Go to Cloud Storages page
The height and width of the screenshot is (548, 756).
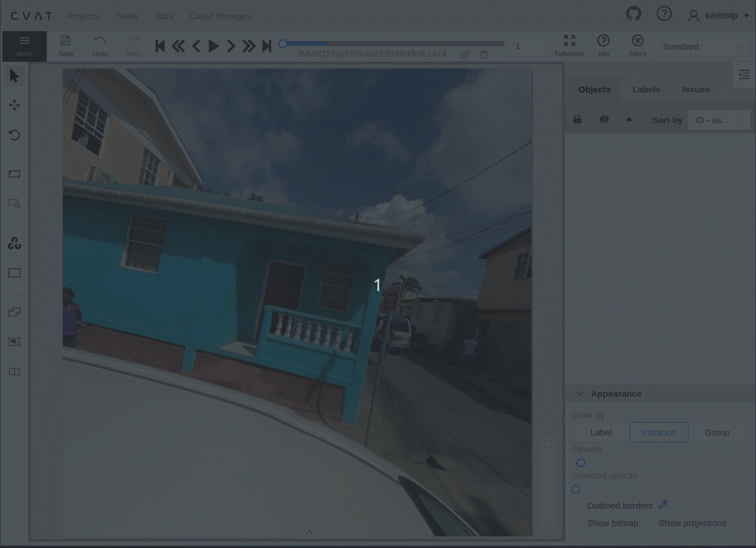pyautogui.click(x=220, y=16)
